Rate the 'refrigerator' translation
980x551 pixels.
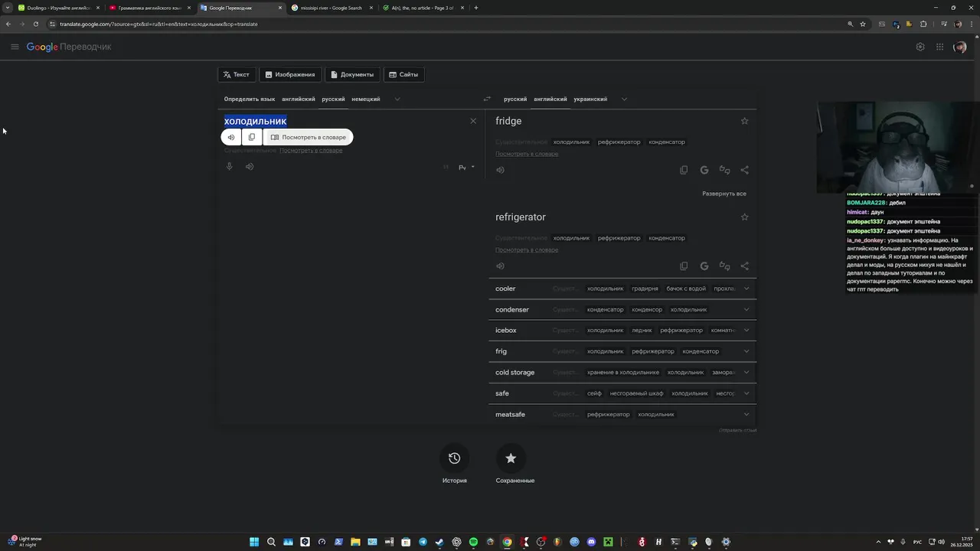click(724, 266)
